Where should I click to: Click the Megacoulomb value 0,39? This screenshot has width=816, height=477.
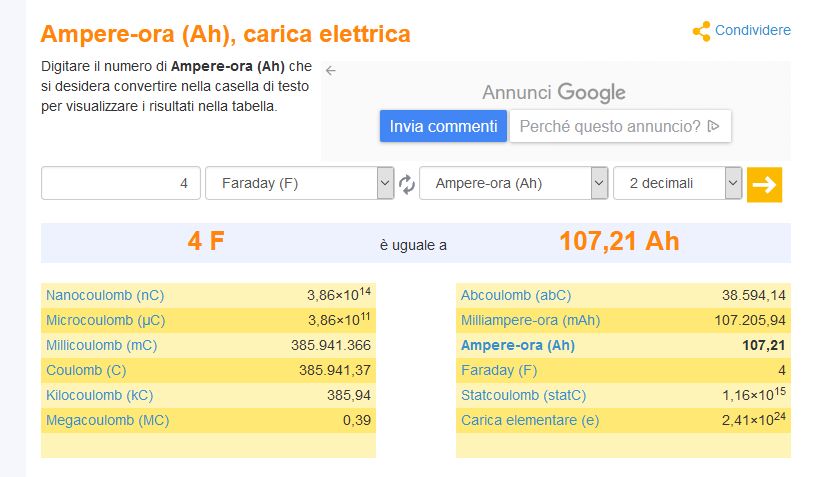[x=356, y=420]
